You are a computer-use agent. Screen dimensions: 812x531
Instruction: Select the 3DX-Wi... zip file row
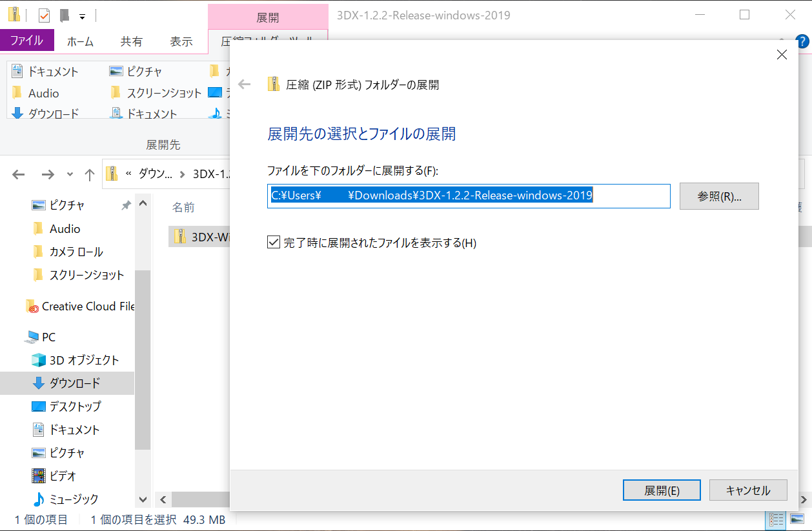(200, 237)
